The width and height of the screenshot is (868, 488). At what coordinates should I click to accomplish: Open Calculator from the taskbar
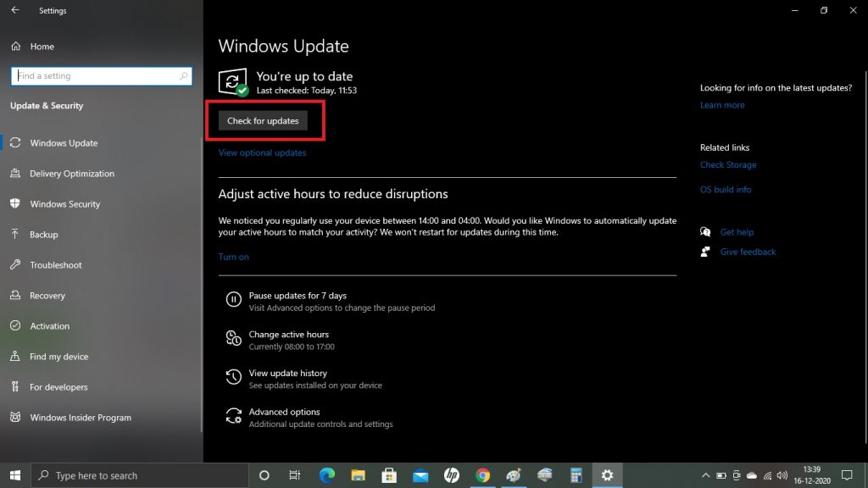pos(576,475)
